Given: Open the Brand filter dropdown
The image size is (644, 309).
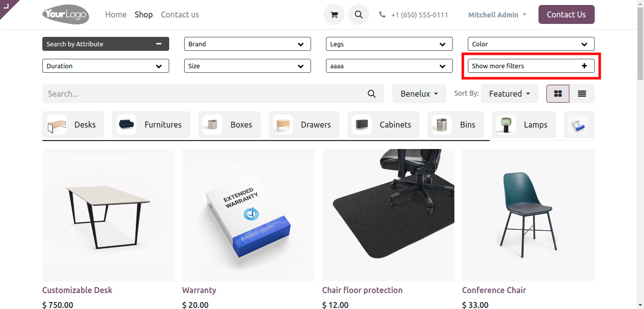Looking at the screenshot, I should pyautogui.click(x=247, y=44).
